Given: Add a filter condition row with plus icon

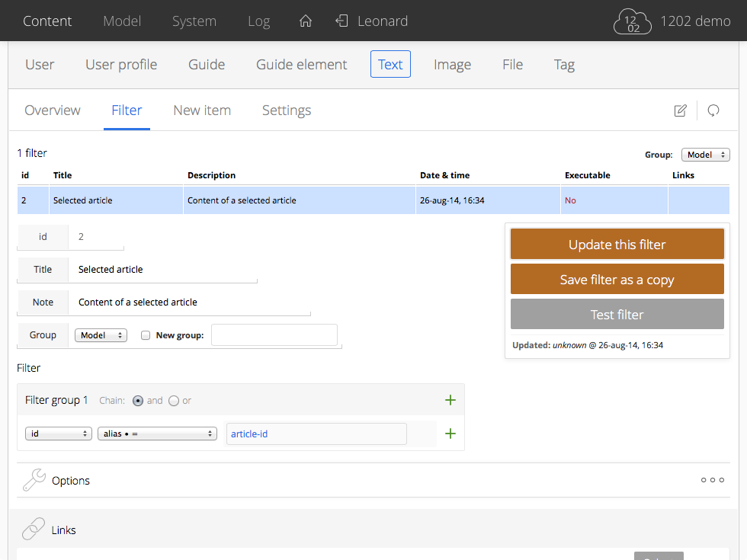Looking at the screenshot, I should 450,434.
